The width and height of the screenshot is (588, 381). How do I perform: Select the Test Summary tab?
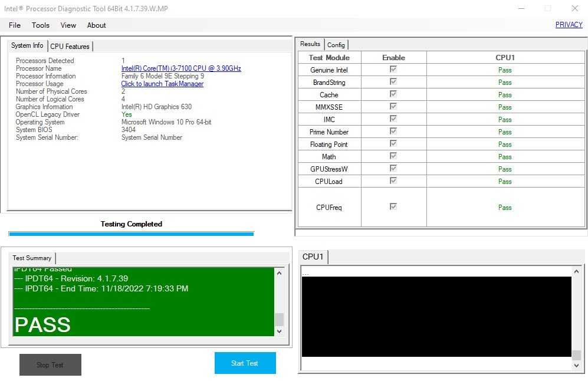(x=32, y=258)
